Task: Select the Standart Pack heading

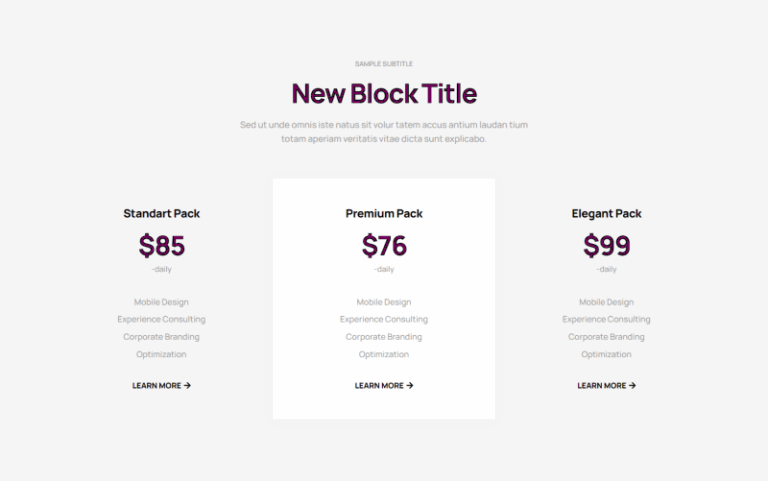Action: (x=162, y=214)
